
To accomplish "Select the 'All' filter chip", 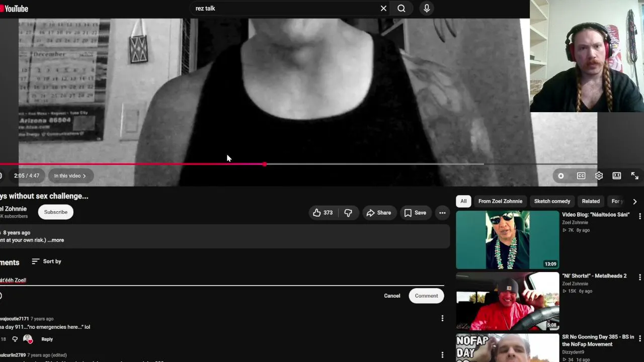I will click(463, 201).
